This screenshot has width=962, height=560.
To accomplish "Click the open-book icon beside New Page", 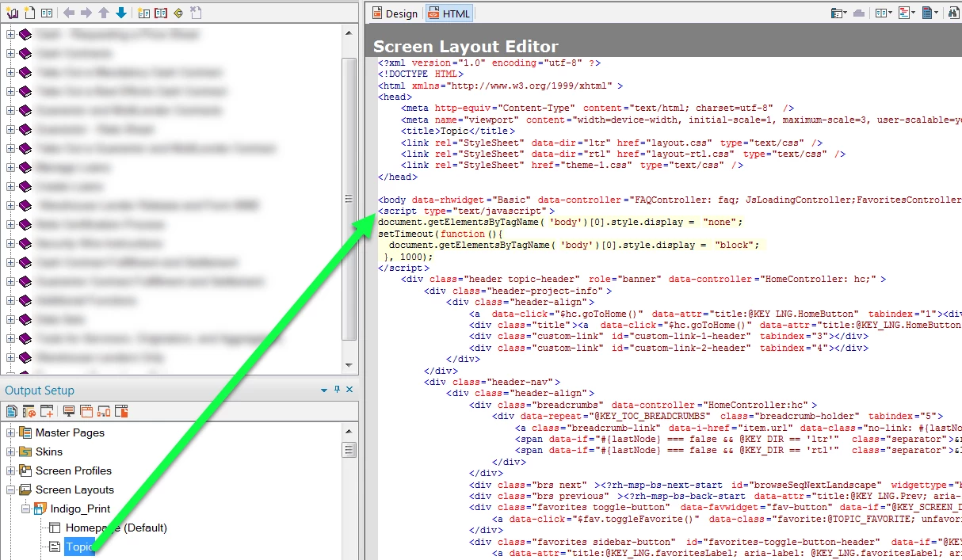I will (x=47, y=13).
